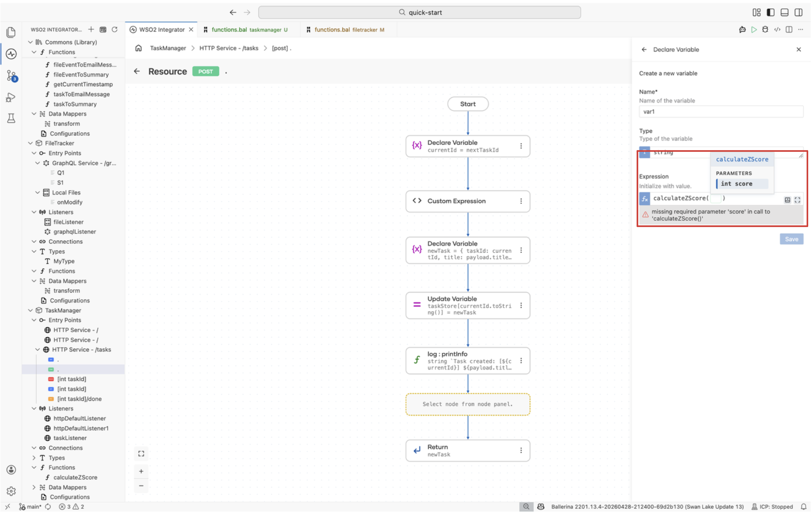Viewport: 812px width, 513px height.
Task: Select calculateZScore function in tree
Action: [x=75, y=477]
